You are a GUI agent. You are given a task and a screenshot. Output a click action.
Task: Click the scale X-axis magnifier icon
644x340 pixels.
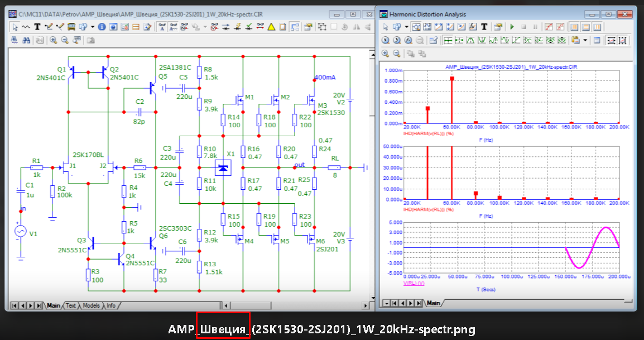385,40
